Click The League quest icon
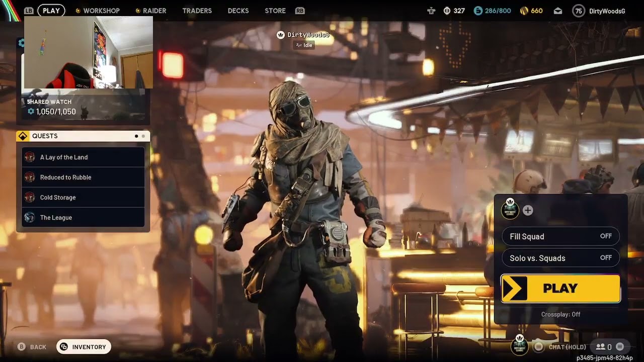This screenshot has height=362, width=644. (30, 217)
